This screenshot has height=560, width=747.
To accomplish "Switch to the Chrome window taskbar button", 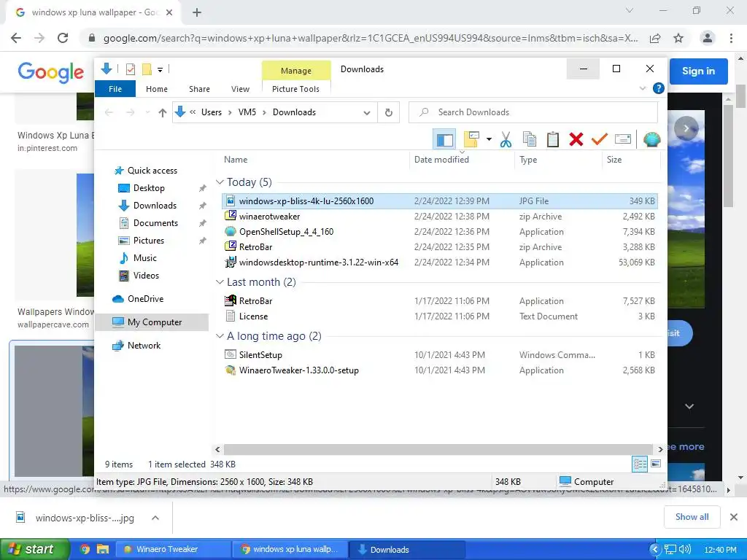I will point(290,549).
